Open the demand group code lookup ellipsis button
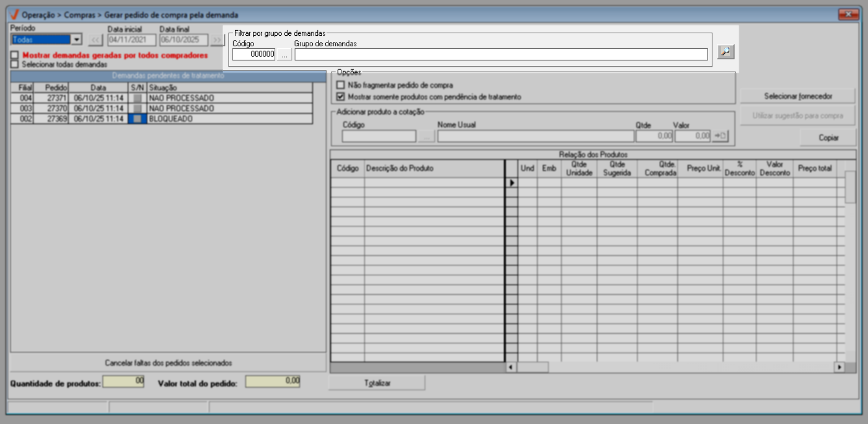The width and height of the screenshot is (868, 424). [x=284, y=54]
